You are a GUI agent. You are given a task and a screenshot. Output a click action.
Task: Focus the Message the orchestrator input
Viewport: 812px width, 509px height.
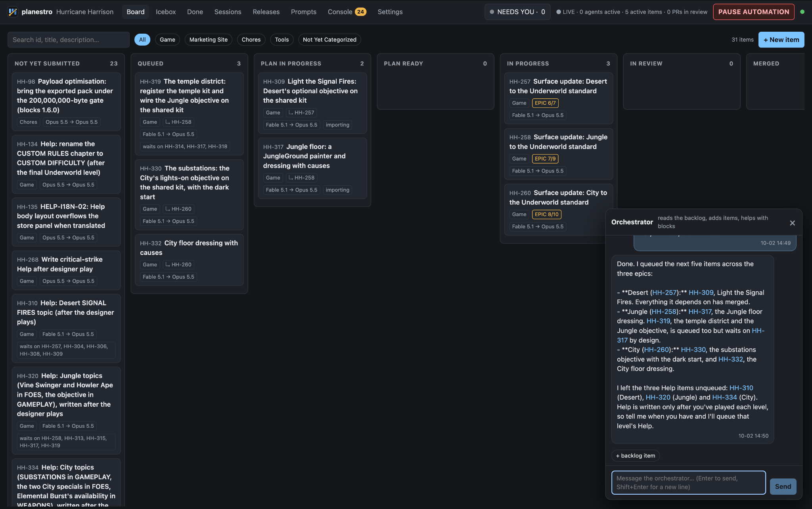click(x=688, y=482)
